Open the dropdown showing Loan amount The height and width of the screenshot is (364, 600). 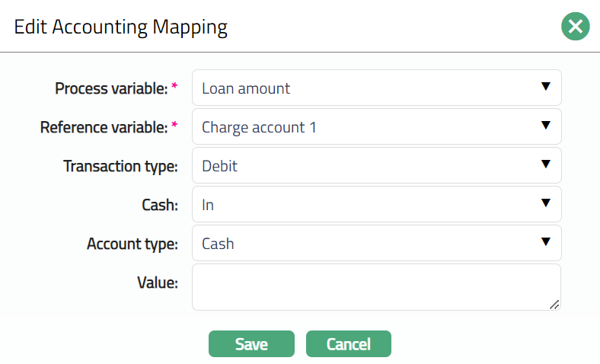click(365, 88)
